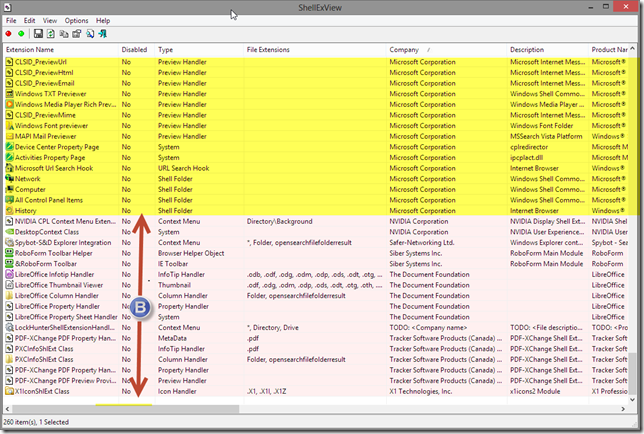Sort by the Description column header
The height and width of the screenshot is (434, 644).
[548, 50]
